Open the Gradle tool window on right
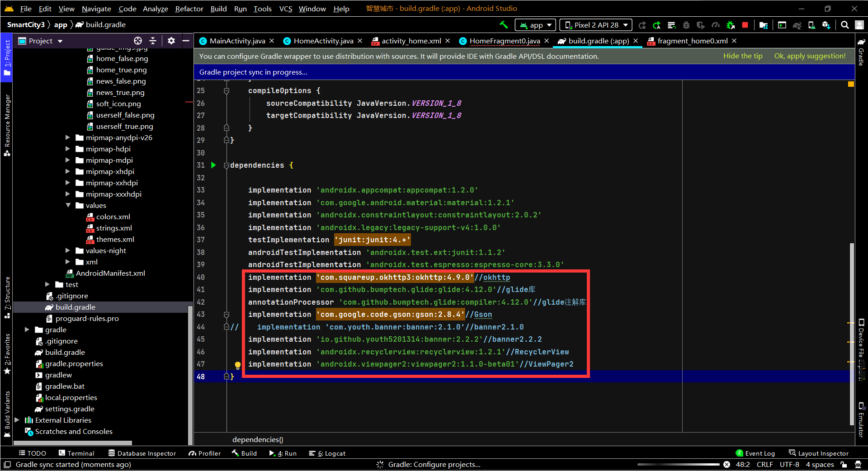This screenshot has height=471, width=868. point(861,52)
